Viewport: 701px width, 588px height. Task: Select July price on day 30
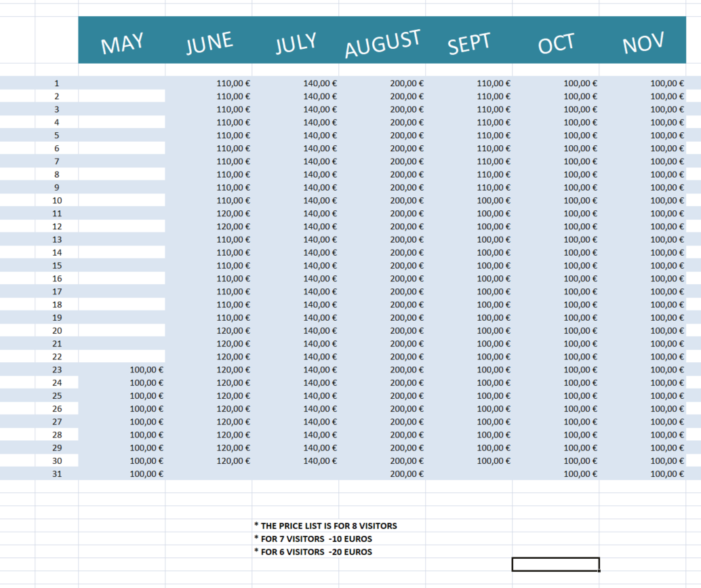coord(320,460)
